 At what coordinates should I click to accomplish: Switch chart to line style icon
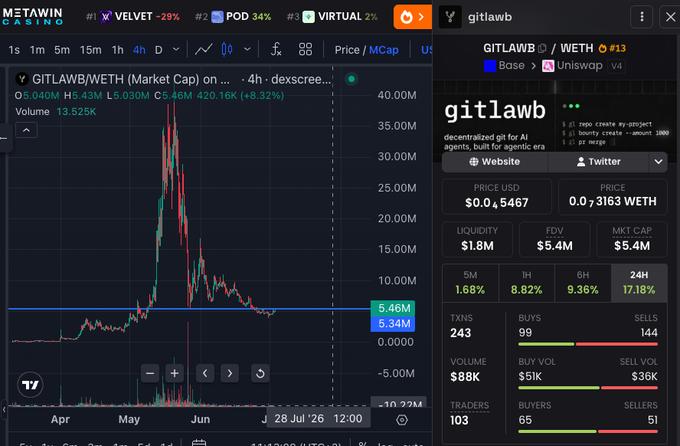(x=203, y=49)
